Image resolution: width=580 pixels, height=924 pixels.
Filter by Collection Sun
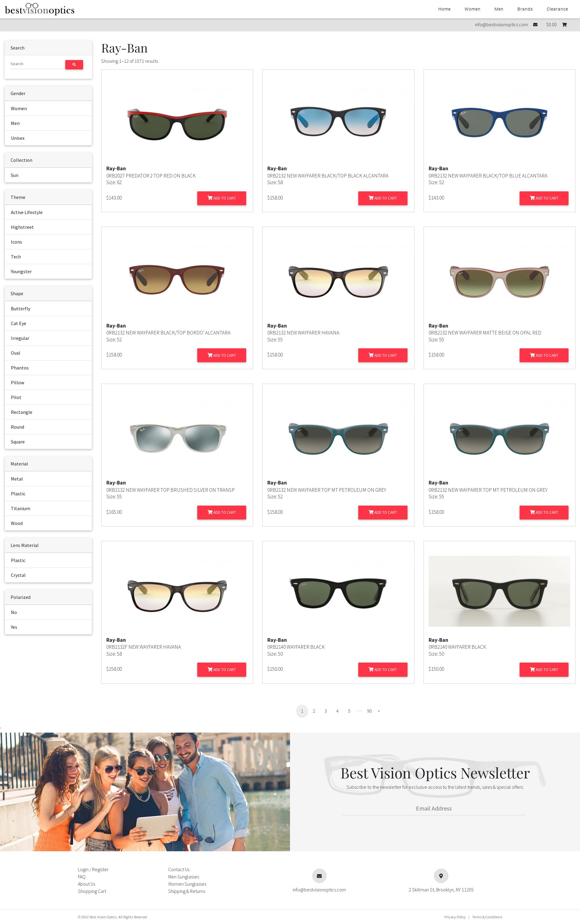click(x=48, y=175)
